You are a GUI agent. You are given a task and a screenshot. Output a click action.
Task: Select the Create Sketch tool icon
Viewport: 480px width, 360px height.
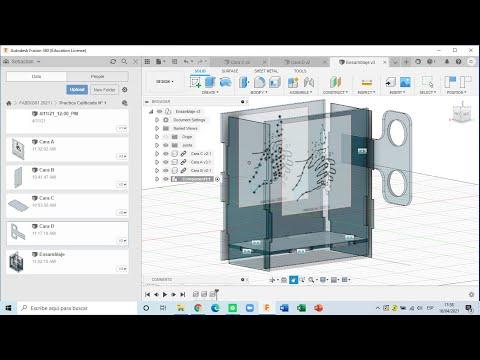[x=195, y=82]
